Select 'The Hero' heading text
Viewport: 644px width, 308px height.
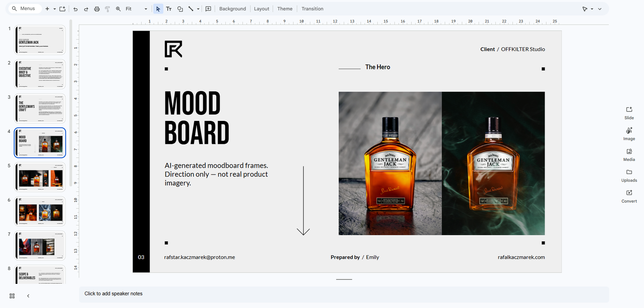point(378,67)
